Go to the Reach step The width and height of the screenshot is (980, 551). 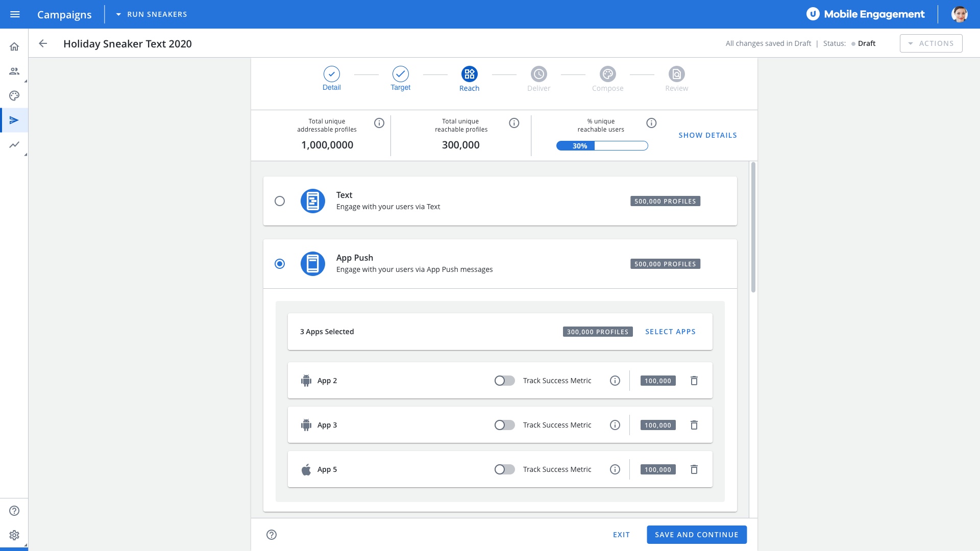(470, 79)
